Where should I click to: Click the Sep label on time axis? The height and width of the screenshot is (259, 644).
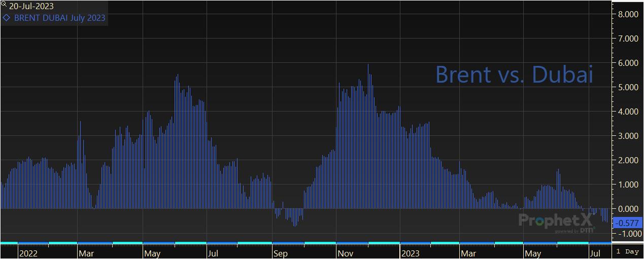[281, 253]
